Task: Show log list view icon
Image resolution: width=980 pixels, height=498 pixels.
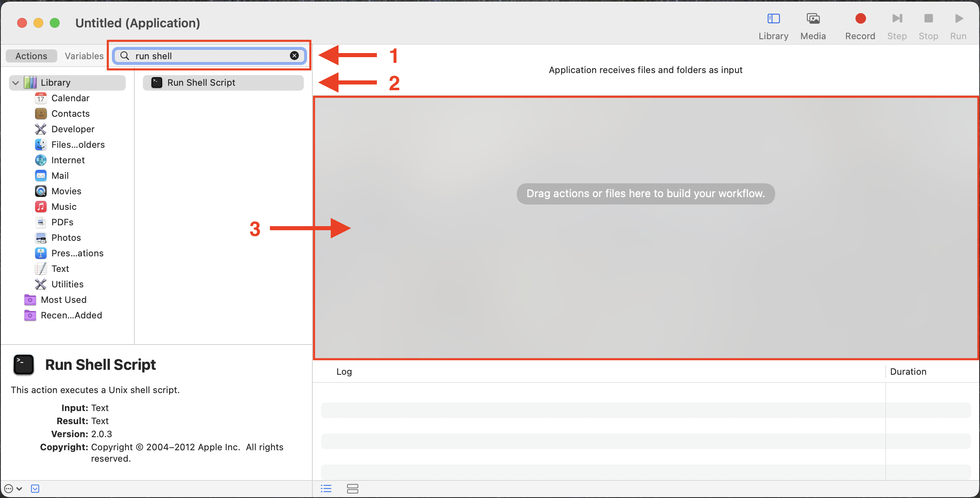Action: point(326,489)
